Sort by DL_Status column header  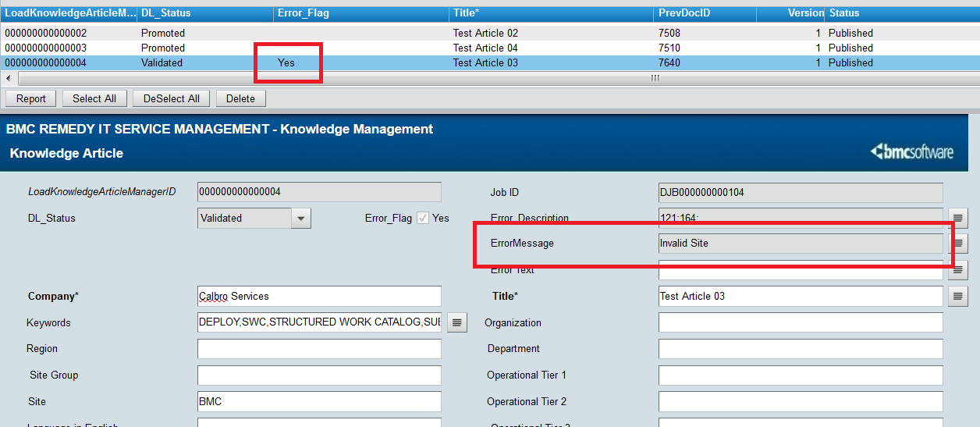click(205, 13)
